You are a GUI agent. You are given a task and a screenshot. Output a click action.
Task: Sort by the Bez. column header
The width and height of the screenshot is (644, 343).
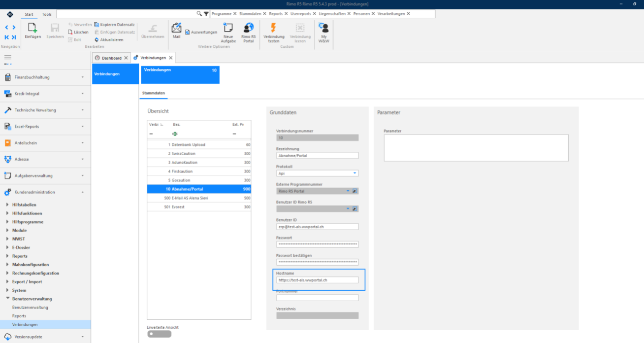coord(176,125)
